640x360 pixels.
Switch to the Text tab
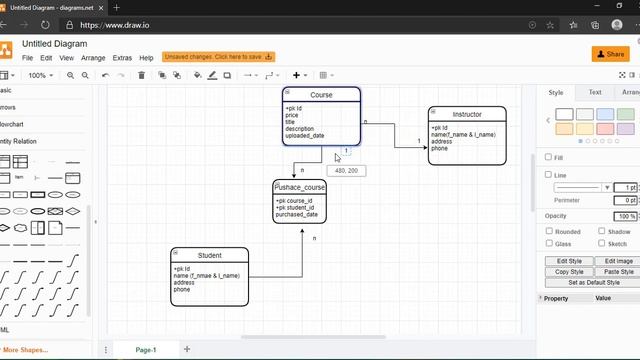tap(595, 92)
